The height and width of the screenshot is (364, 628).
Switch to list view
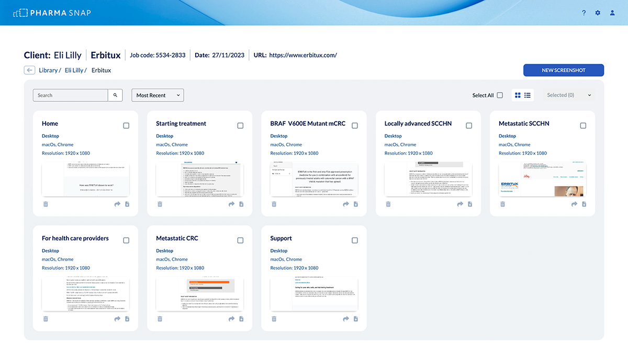pyautogui.click(x=528, y=95)
